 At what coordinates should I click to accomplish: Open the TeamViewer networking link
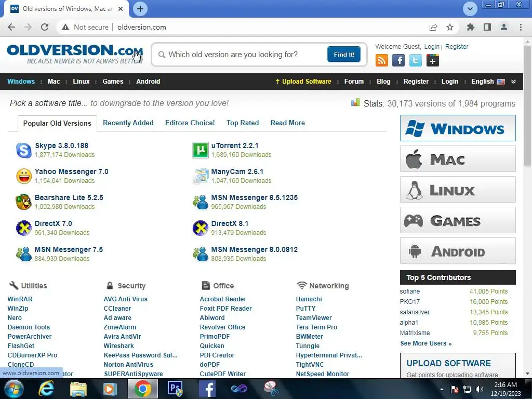pos(314,318)
